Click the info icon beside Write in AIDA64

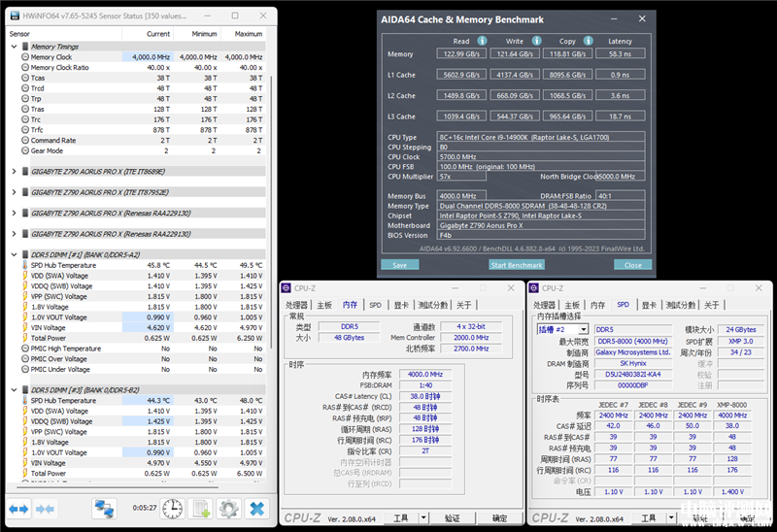535,41
